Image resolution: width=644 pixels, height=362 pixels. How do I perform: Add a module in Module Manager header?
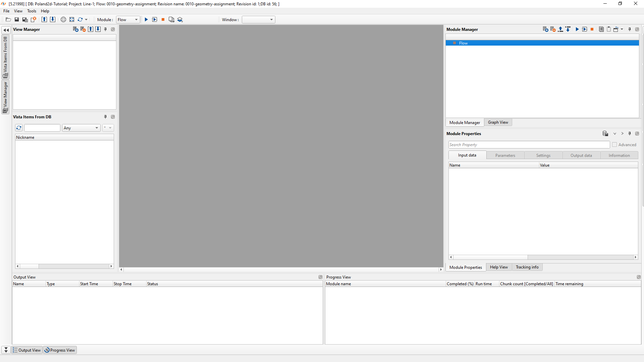[545, 29]
